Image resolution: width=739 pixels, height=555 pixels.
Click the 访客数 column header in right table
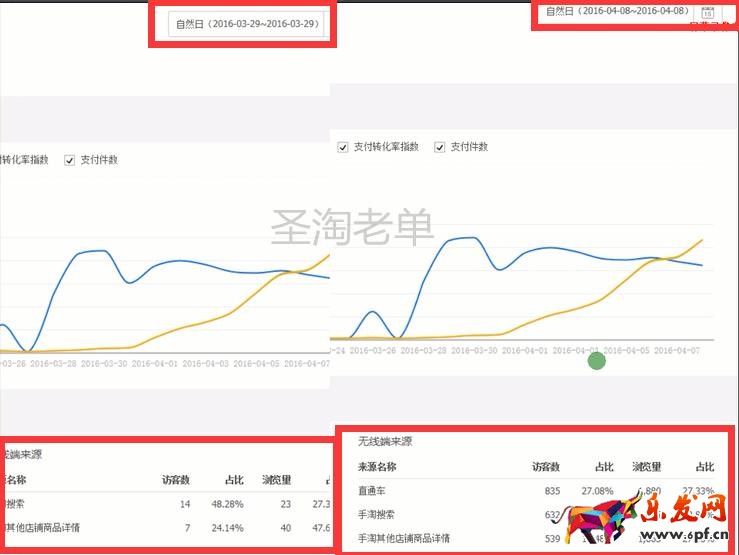tap(545, 467)
